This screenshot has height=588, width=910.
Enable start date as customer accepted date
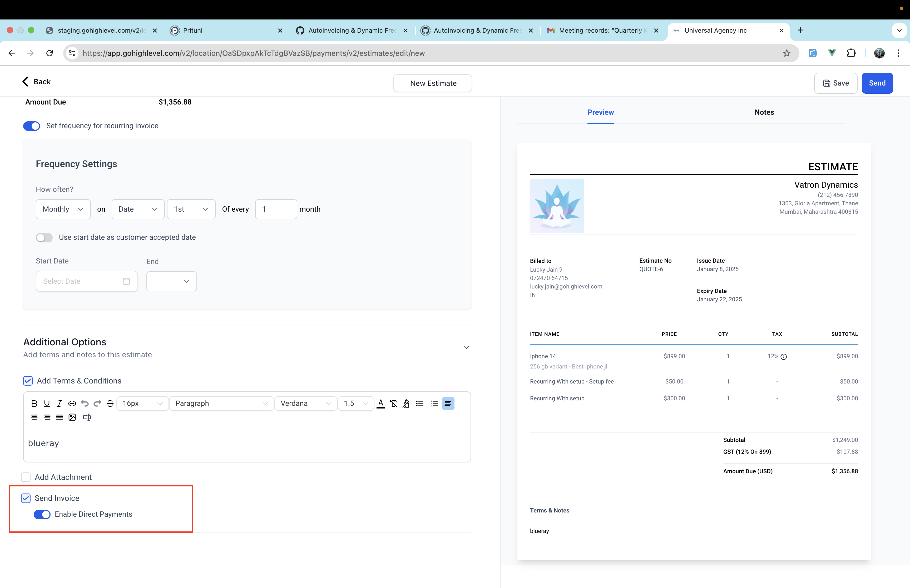pyautogui.click(x=44, y=237)
